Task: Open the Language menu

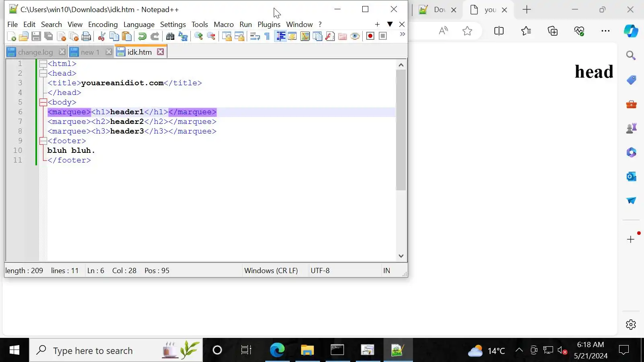Action: 139,25
